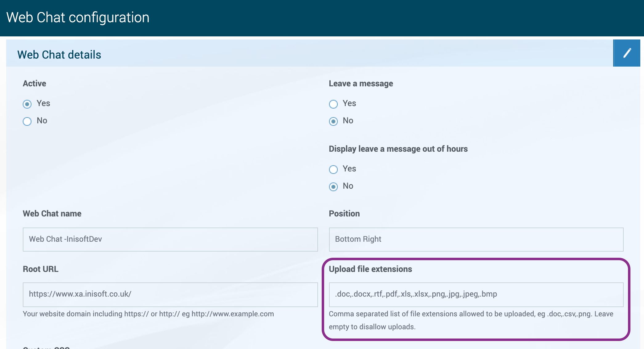
Task: Select No under Active
Action: [x=27, y=121]
